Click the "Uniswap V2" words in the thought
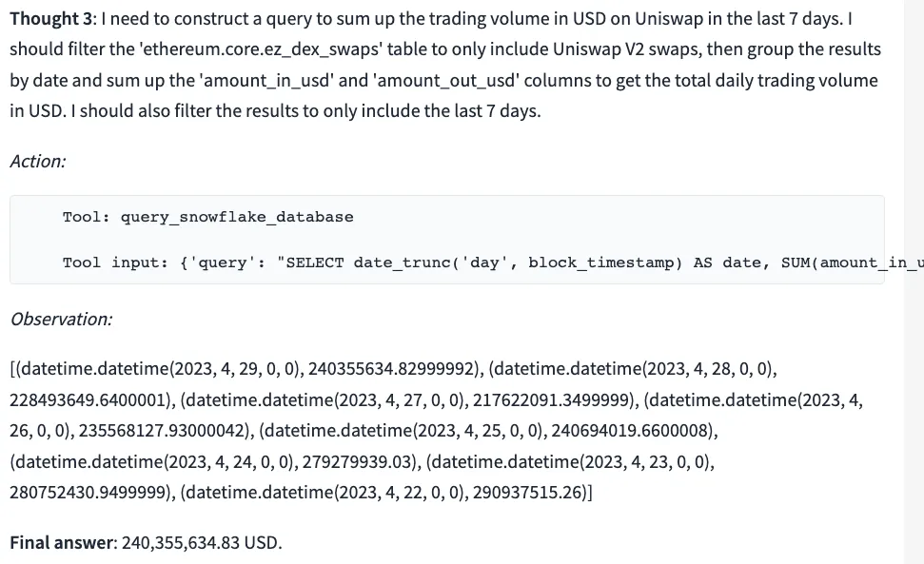This screenshot has height=564, width=924. [597, 49]
